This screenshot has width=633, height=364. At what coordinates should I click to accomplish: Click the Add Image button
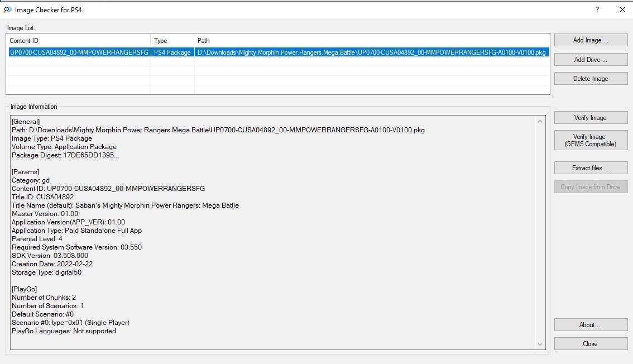591,40
